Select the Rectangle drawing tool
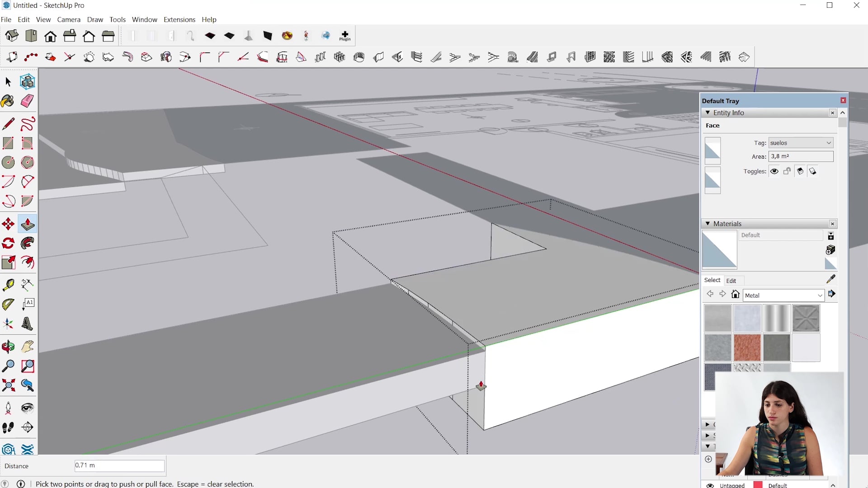 pyautogui.click(x=8, y=143)
